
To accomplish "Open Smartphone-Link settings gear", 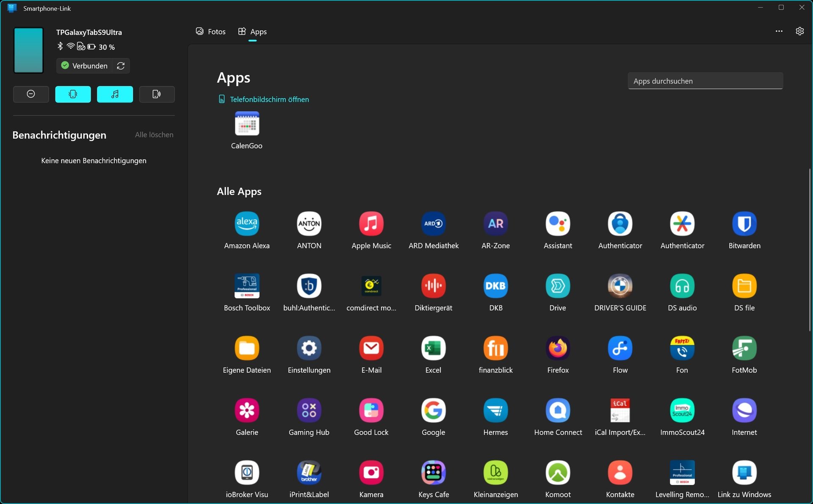I will click(800, 31).
